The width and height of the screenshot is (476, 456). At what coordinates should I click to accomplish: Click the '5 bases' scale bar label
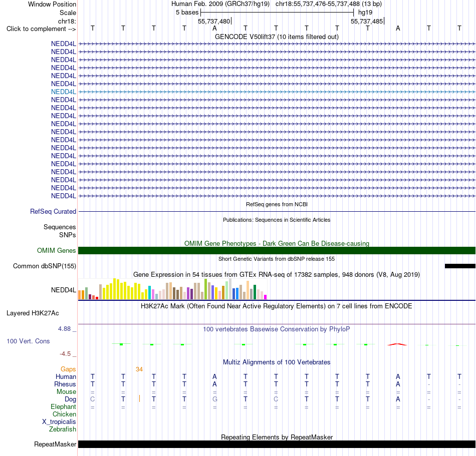coord(187,13)
